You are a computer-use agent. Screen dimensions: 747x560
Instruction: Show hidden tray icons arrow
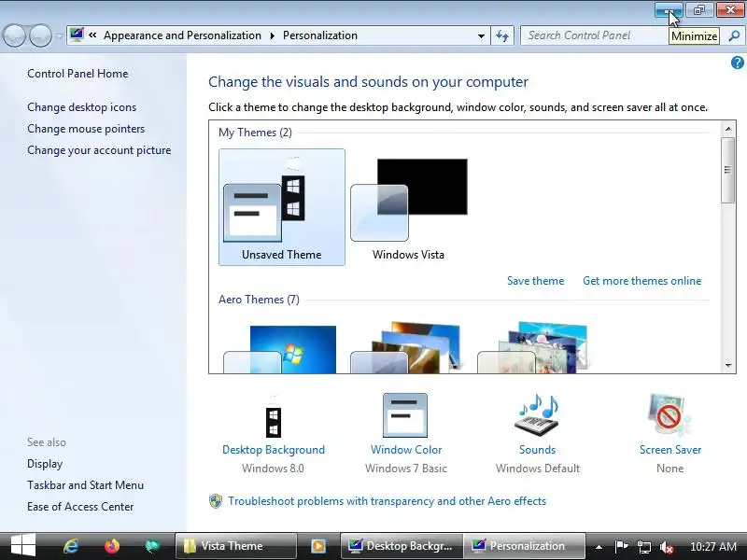599,547
